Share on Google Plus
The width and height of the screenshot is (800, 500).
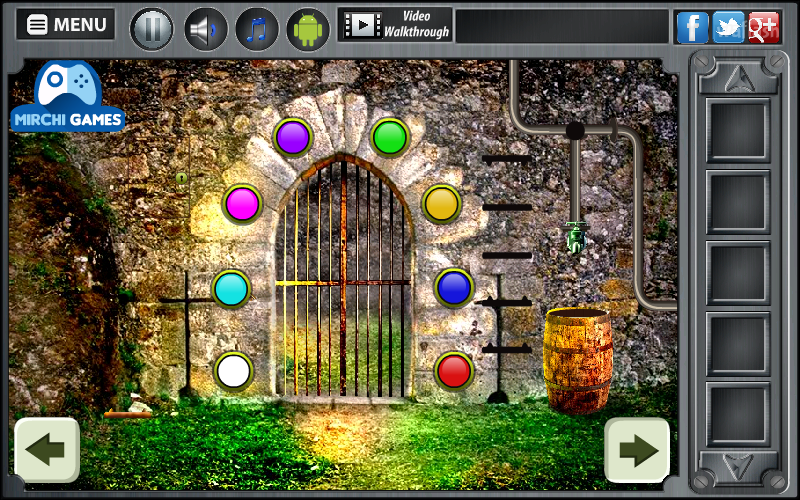click(x=764, y=27)
